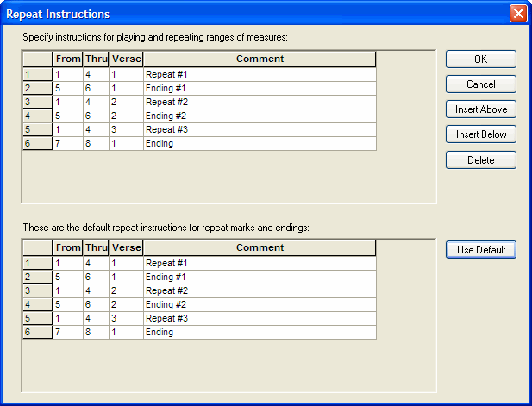The image size is (532, 406).
Task: Click the Comment column header in top table
Action: tap(260, 59)
